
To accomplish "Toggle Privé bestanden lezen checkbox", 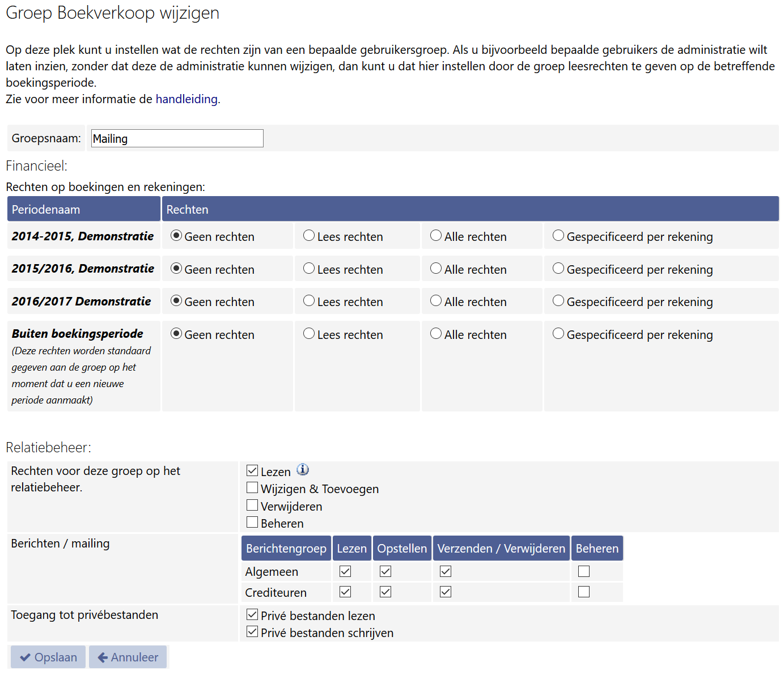I will click(x=252, y=615).
